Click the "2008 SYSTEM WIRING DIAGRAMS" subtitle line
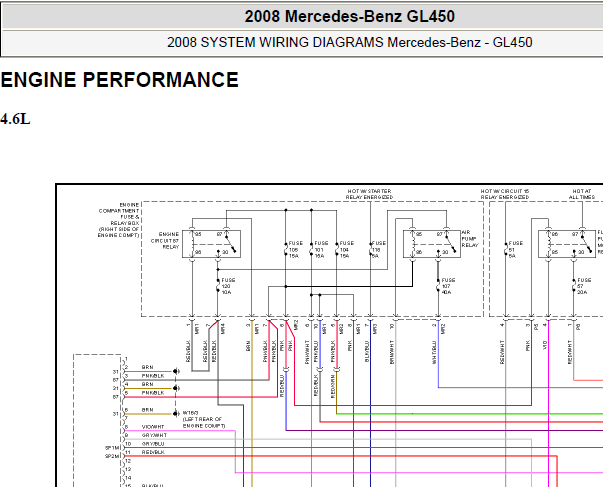603x487 pixels. (x=350, y=42)
